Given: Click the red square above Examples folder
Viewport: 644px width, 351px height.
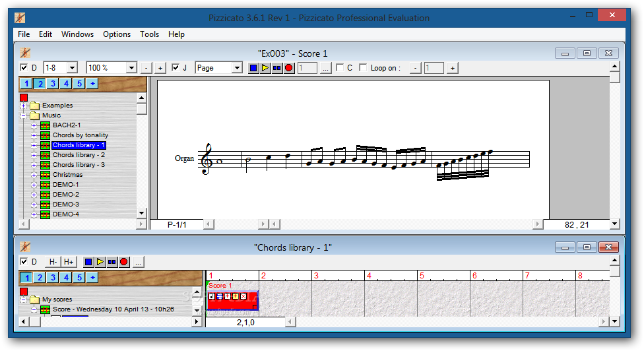Looking at the screenshot, I should click(24, 97).
